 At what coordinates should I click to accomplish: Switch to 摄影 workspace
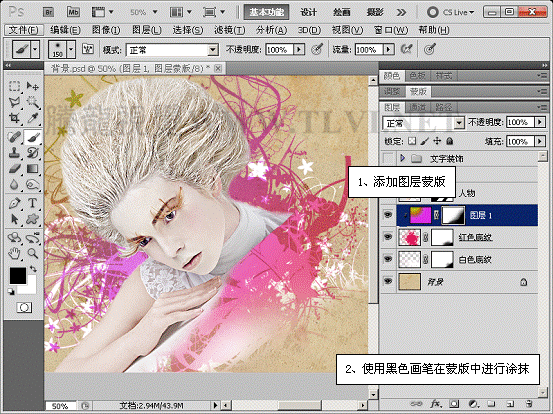pyautogui.click(x=375, y=12)
